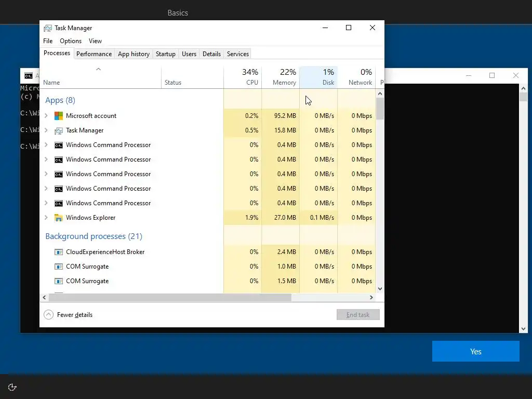
Task: Click the Fewer details arrow icon
Action: pos(48,315)
